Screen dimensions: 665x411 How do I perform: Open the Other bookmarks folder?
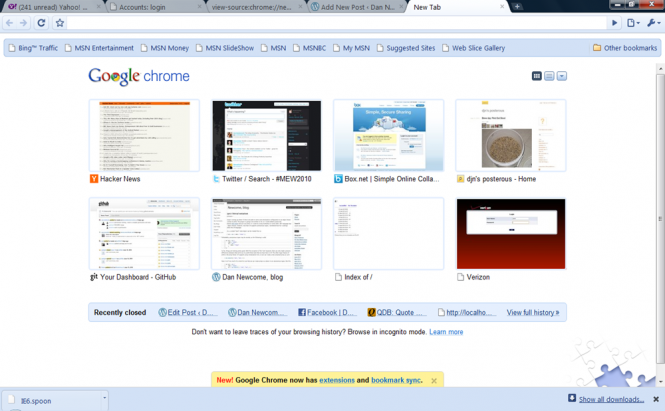coord(624,47)
